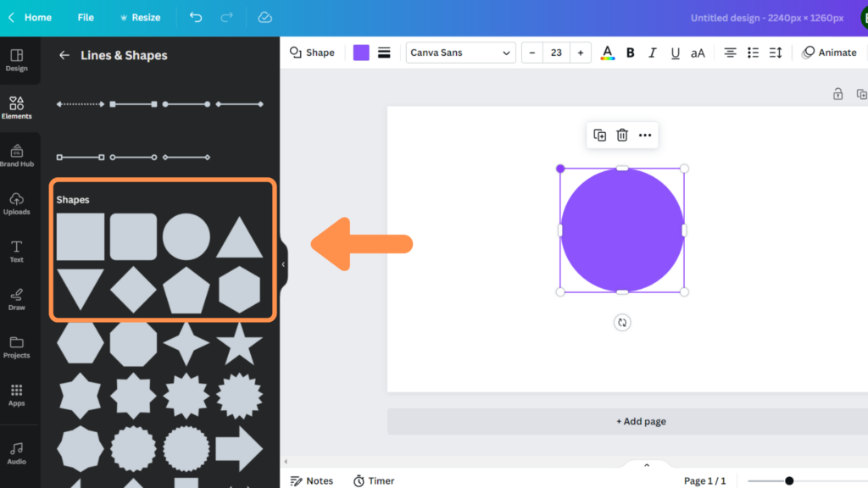
Task: Click the Untitled design title
Action: (767, 18)
